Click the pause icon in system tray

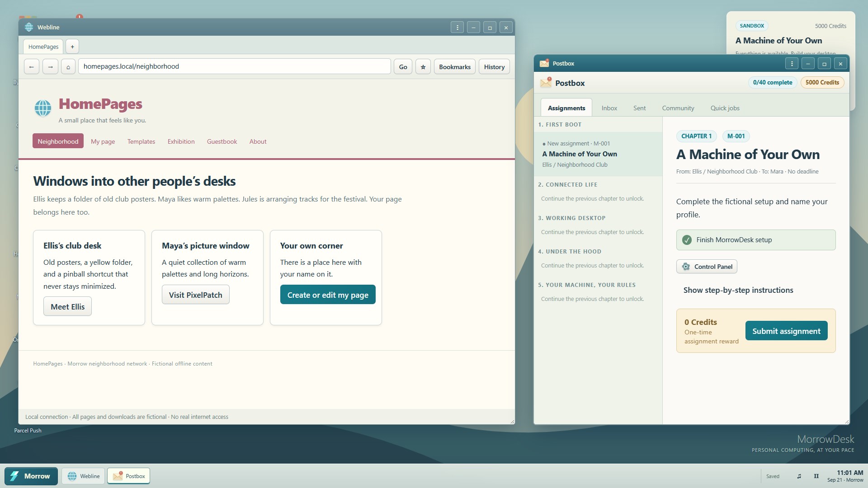click(816, 476)
